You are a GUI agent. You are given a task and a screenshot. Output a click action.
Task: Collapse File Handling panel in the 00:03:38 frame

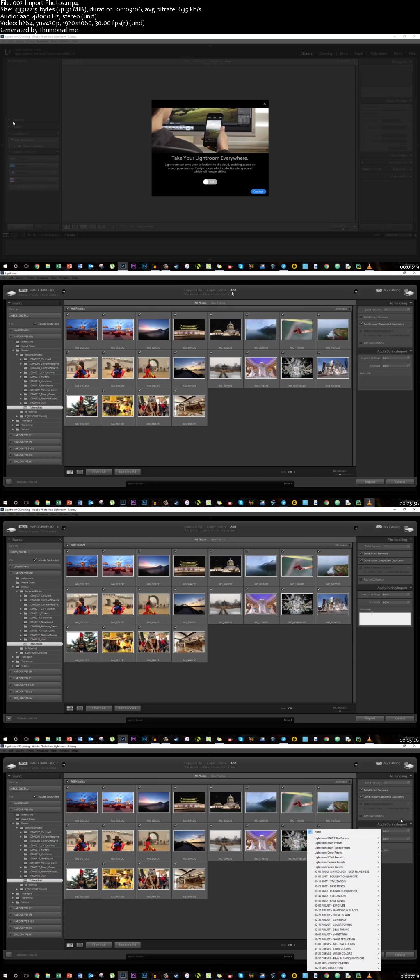411,303
